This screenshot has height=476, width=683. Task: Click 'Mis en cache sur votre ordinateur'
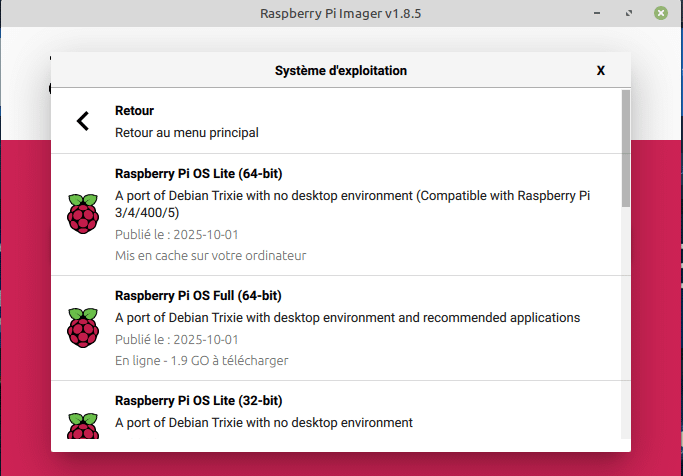(x=210, y=255)
